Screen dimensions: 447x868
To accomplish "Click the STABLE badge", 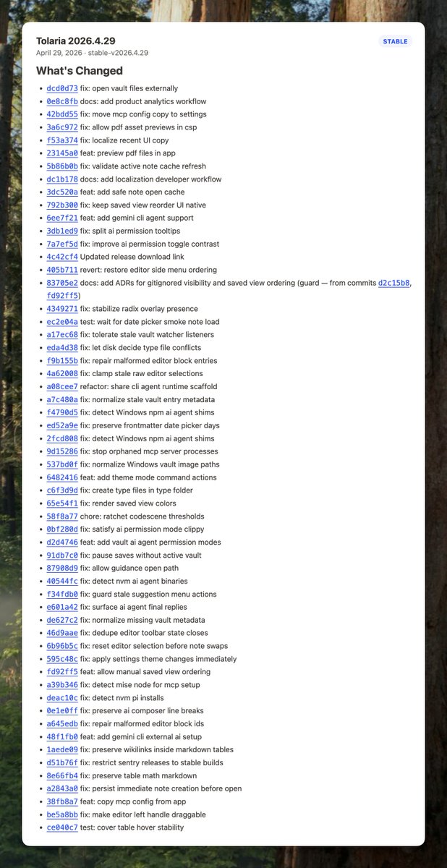I will [x=396, y=42].
